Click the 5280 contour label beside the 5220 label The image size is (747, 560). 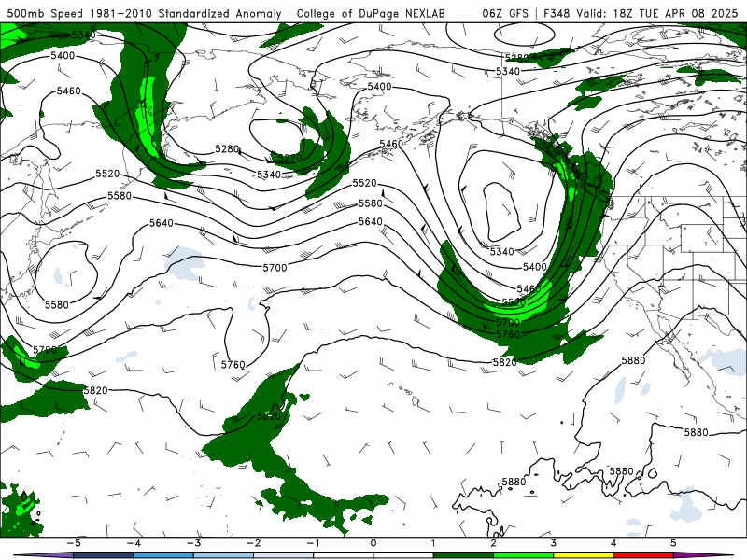(227, 149)
